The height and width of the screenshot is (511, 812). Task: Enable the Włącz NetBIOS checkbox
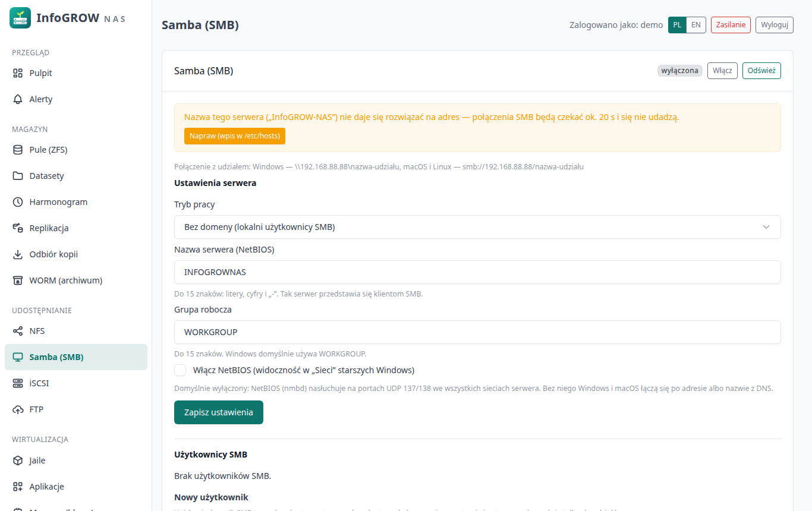[180, 370]
